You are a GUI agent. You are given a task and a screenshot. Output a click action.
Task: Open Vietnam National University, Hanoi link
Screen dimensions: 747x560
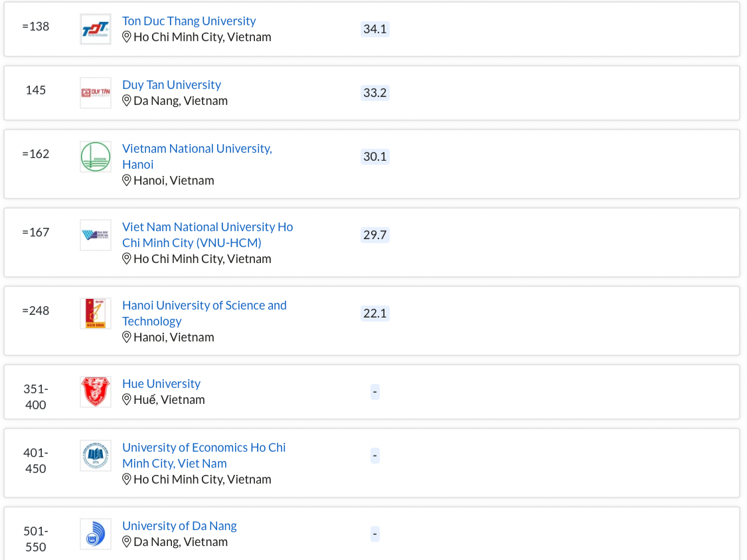[197, 149]
